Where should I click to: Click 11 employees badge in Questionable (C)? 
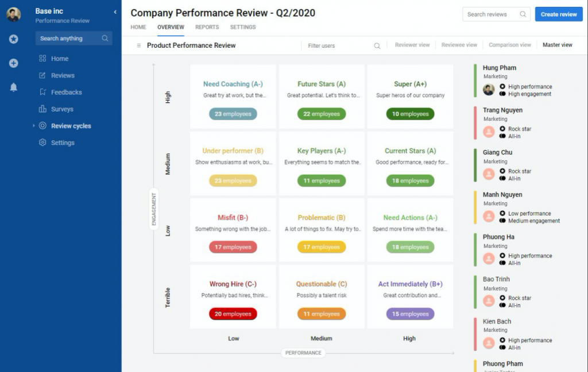(x=322, y=314)
